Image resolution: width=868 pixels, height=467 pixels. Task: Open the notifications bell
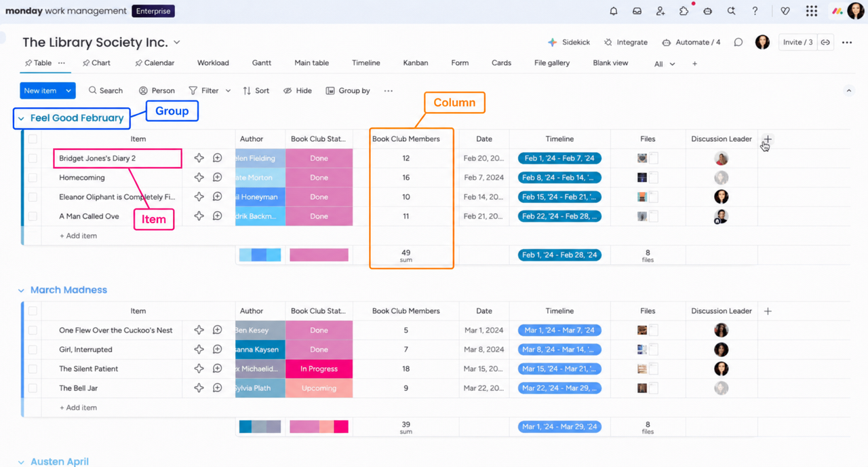pos(614,11)
